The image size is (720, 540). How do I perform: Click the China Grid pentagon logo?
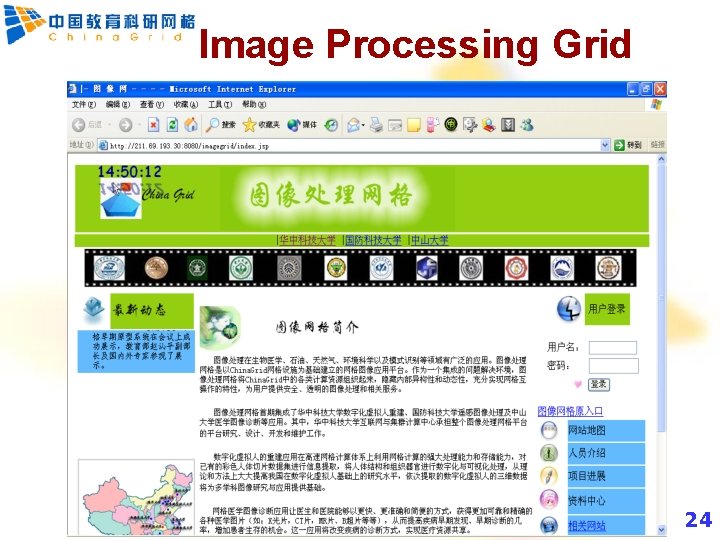(x=121, y=201)
